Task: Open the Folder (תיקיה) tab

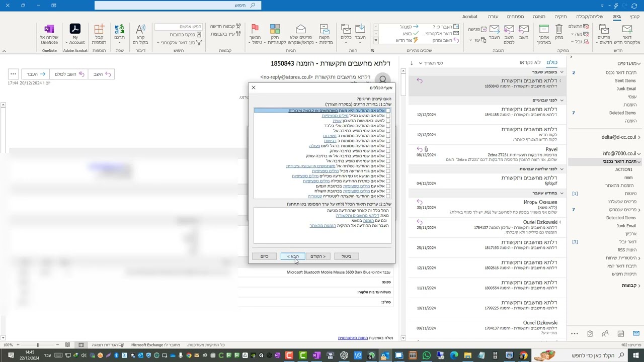Action: click(x=560, y=17)
